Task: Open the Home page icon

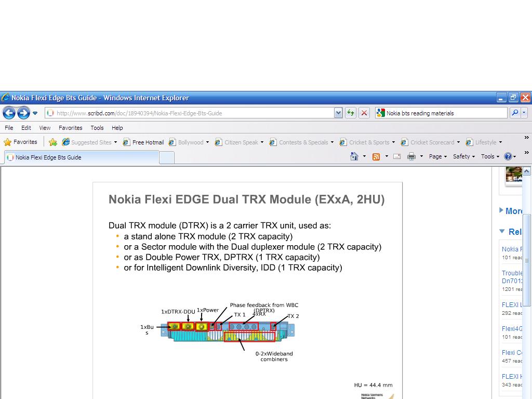Action: pos(354,156)
